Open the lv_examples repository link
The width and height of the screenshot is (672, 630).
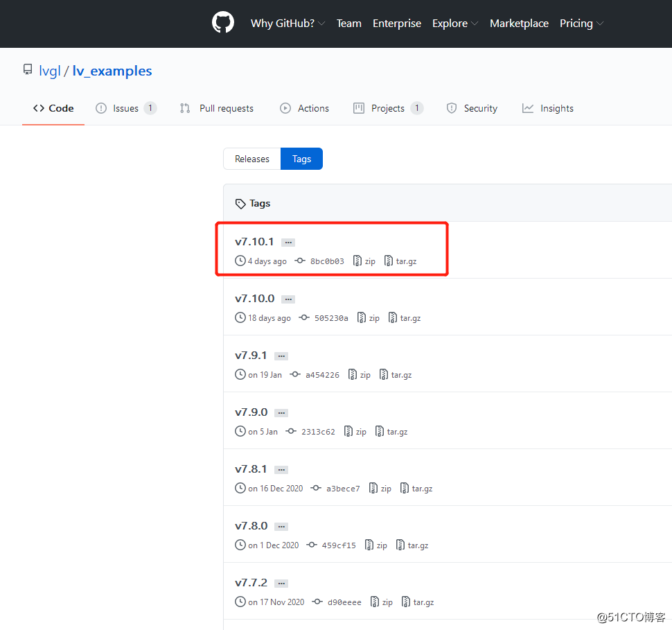pyautogui.click(x=112, y=71)
